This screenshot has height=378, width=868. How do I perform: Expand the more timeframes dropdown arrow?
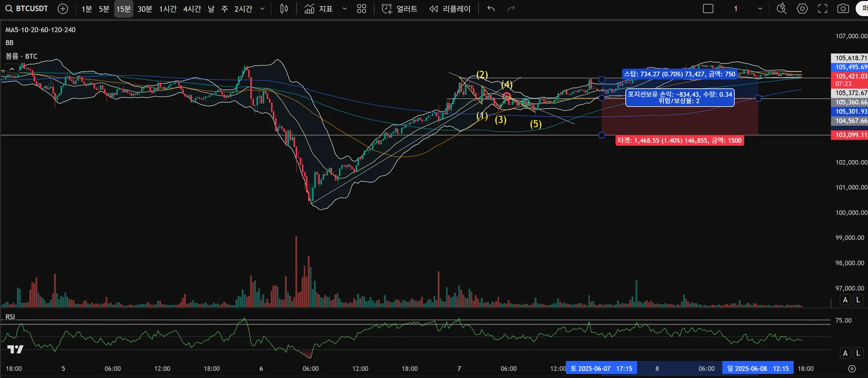(x=262, y=9)
